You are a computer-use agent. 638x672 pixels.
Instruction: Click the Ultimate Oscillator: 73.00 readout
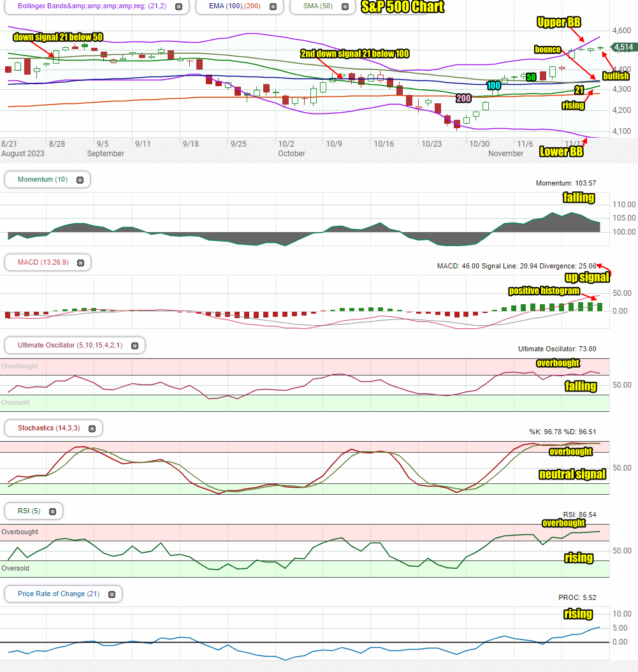pyautogui.click(x=557, y=349)
